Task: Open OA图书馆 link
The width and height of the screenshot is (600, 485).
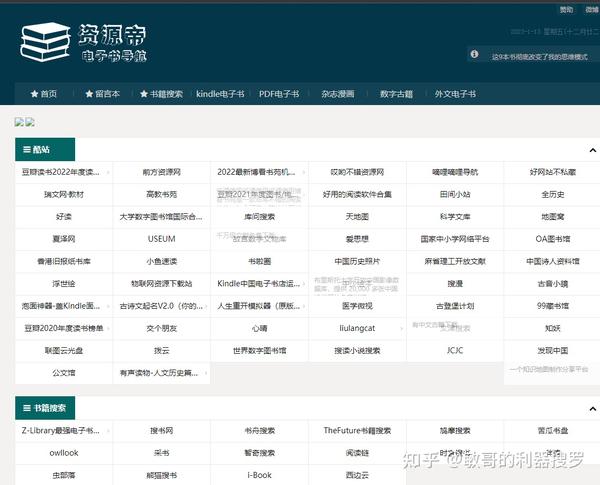Action: pos(553,239)
